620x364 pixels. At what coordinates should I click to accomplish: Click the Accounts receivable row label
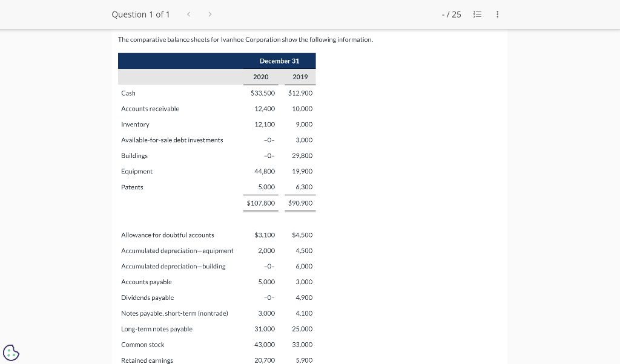pos(150,109)
